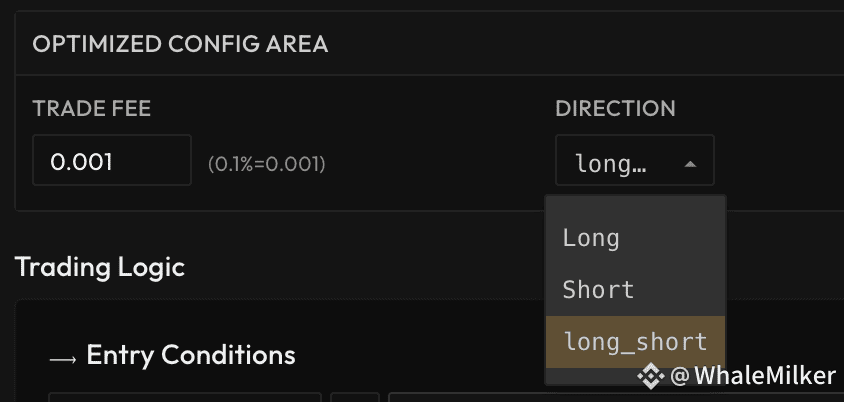
Task: Click the Trading Logic section title
Action: [x=99, y=267]
